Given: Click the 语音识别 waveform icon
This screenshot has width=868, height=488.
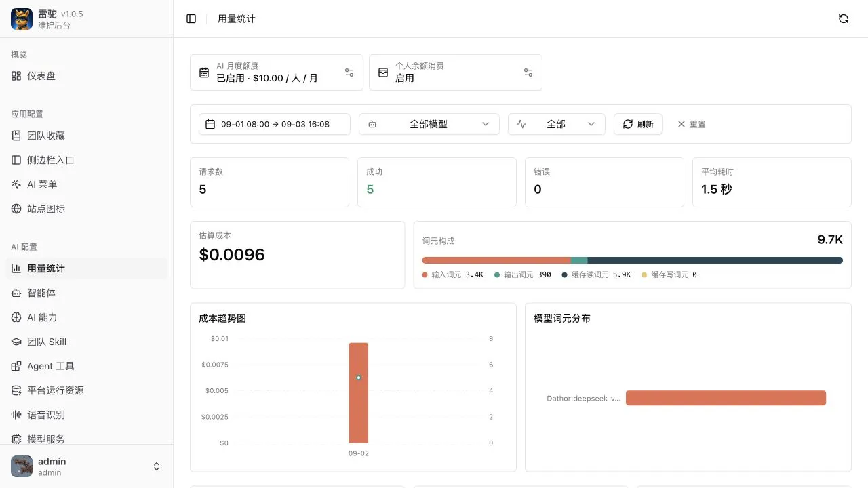Looking at the screenshot, I should 16,415.
